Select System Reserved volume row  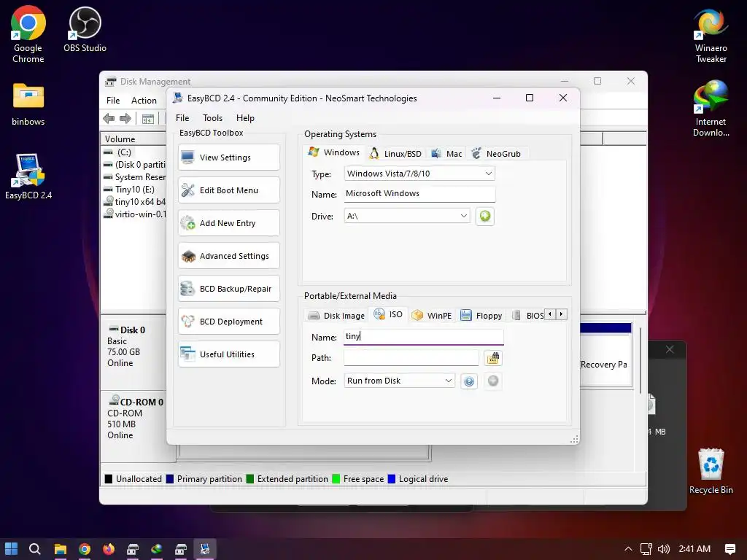point(134,177)
